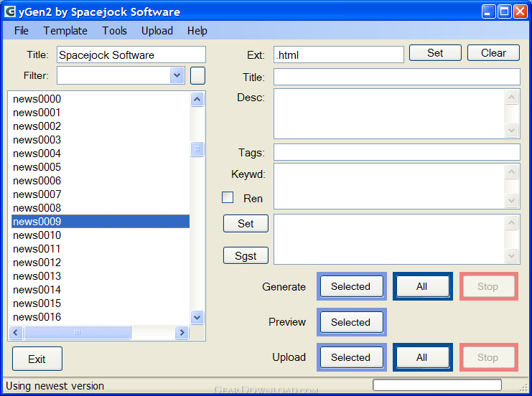Click Upload All button
Screen dimensions: 532x396
click(422, 357)
